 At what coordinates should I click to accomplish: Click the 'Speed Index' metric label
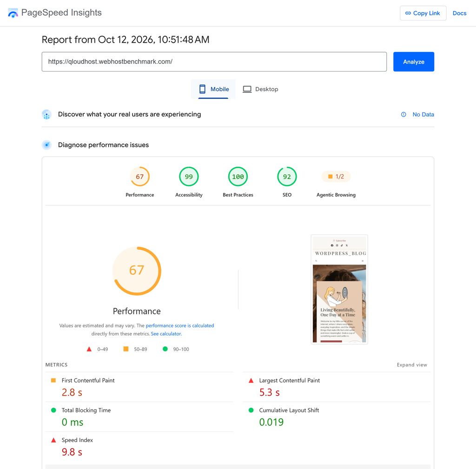coord(77,440)
